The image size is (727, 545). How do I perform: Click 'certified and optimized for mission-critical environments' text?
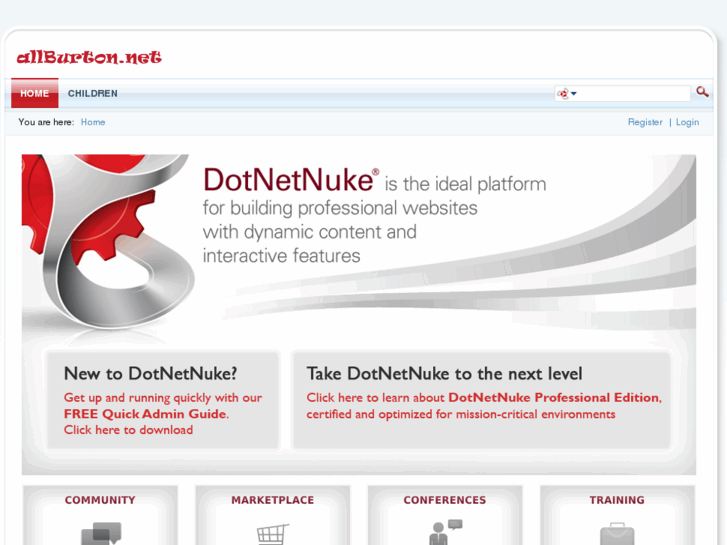pyautogui.click(x=461, y=414)
